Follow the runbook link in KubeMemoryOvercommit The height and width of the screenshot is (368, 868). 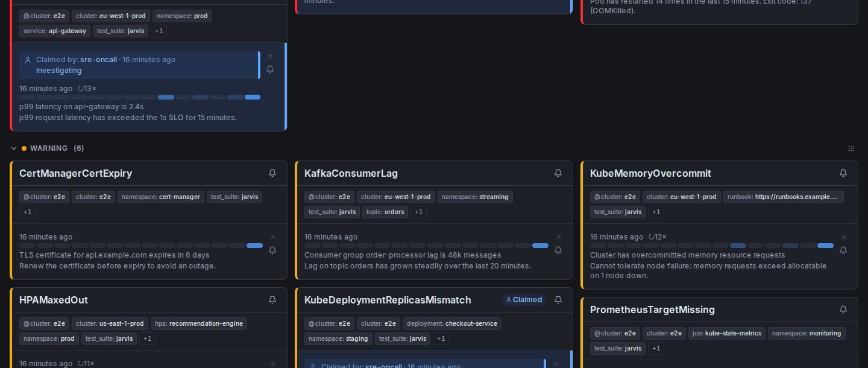(x=783, y=197)
